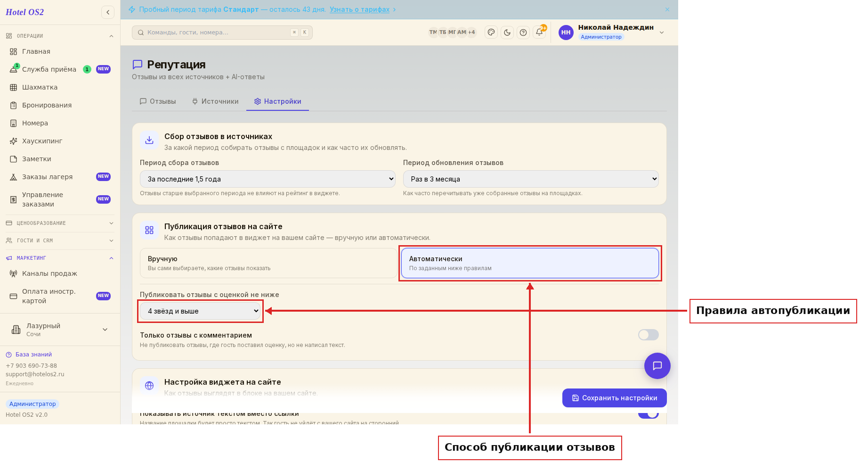This screenshot has height=471, width=868.
Task: Open the help question mark icon
Action: point(523,33)
